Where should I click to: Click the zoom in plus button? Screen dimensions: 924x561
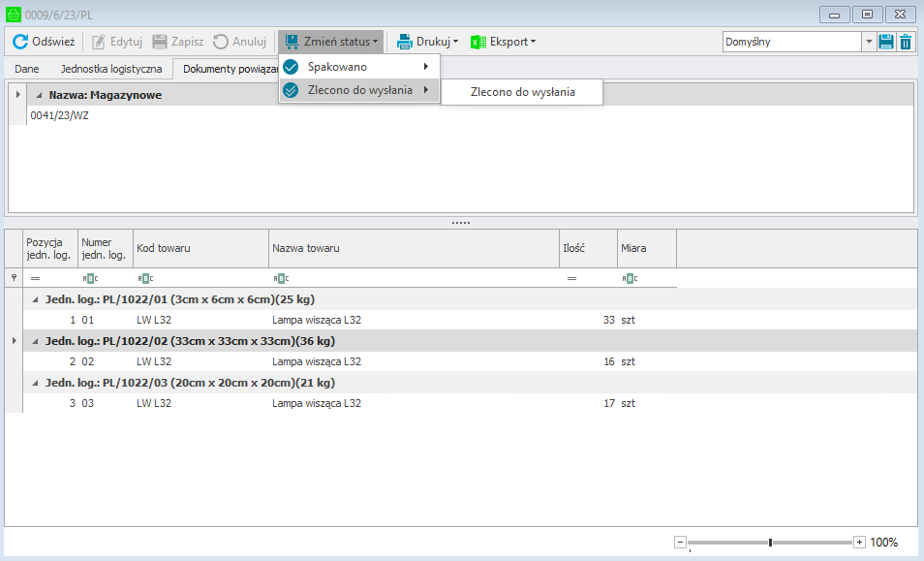click(859, 543)
